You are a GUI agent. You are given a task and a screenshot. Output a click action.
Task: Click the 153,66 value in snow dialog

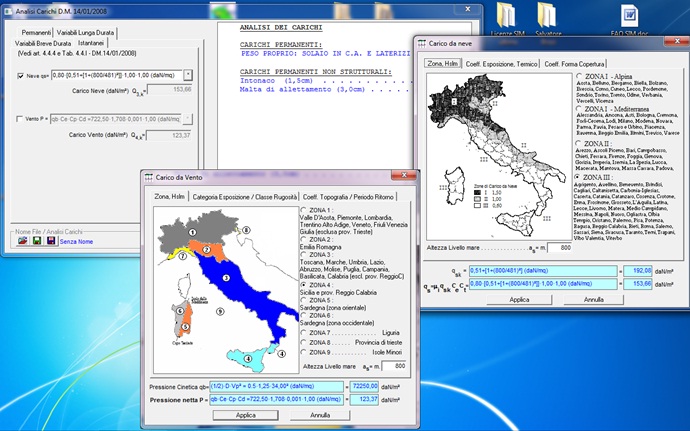click(x=638, y=284)
